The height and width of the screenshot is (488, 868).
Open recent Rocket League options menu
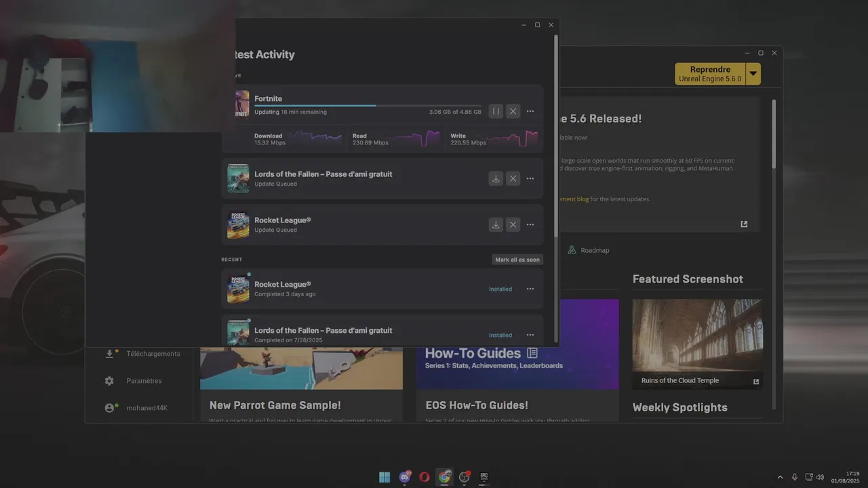[530, 289]
